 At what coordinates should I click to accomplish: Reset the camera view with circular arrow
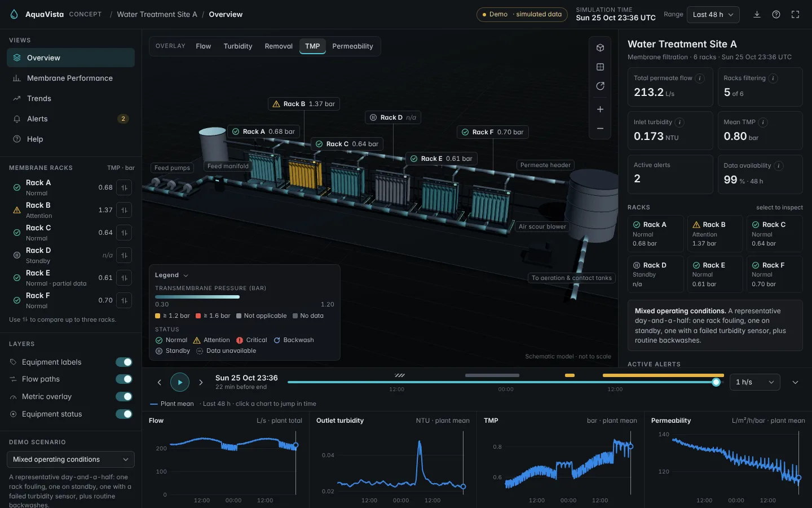coord(600,86)
